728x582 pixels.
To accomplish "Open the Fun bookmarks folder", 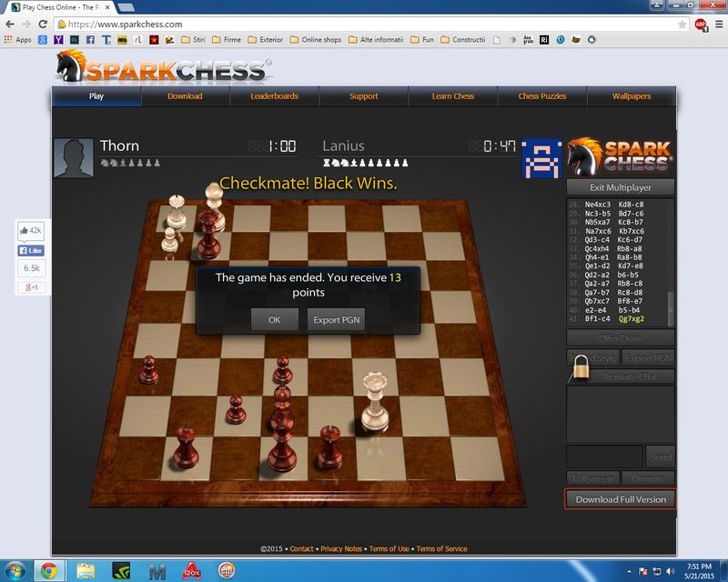I will point(422,40).
